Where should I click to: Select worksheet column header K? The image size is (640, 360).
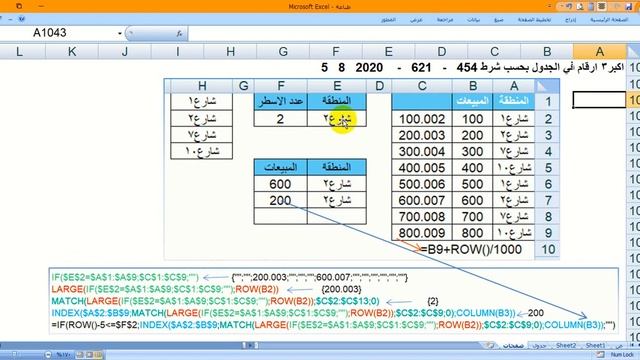click(x=72, y=52)
